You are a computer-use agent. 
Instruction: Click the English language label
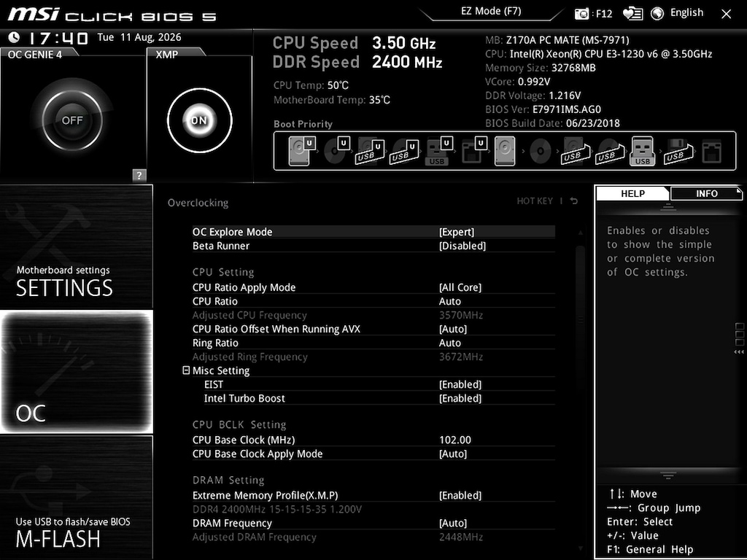click(686, 13)
